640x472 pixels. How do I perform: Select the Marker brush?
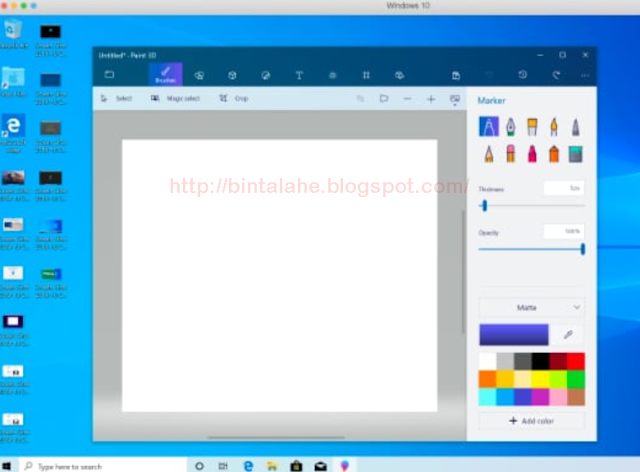pyautogui.click(x=489, y=127)
